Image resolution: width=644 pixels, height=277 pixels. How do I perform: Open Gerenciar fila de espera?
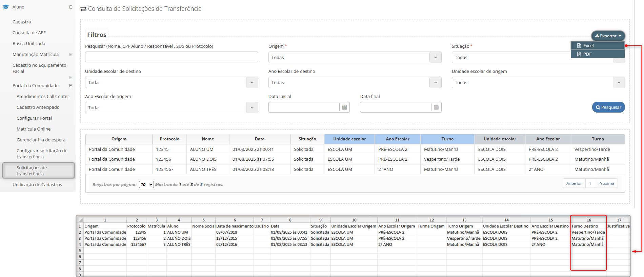[x=41, y=140]
